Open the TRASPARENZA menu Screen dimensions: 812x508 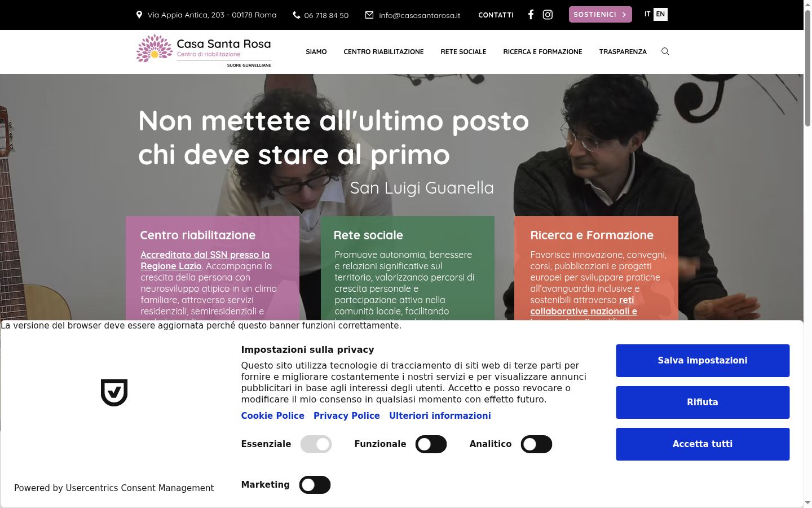[x=623, y=51]
